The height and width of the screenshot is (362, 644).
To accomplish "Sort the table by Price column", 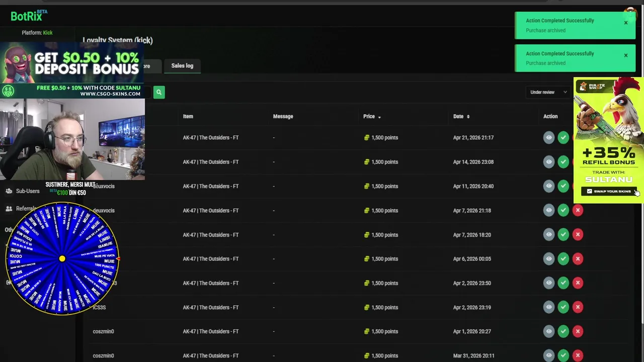I will coord(372,116).
